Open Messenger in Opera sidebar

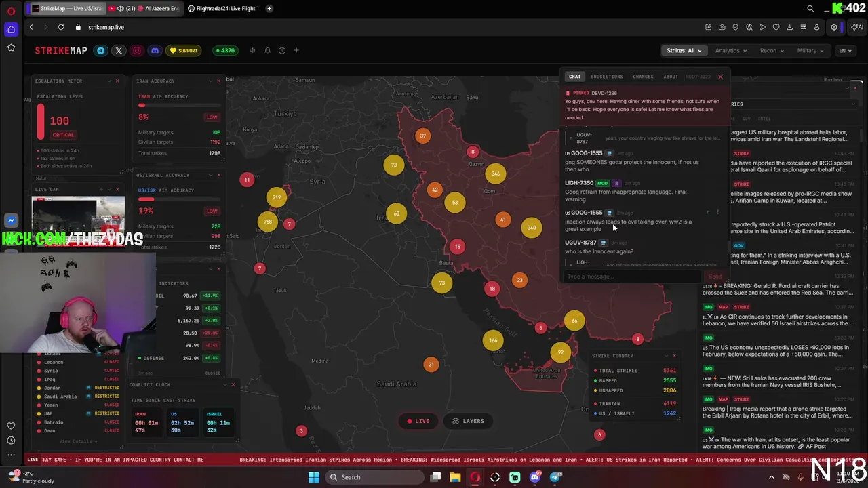[11, 220]
